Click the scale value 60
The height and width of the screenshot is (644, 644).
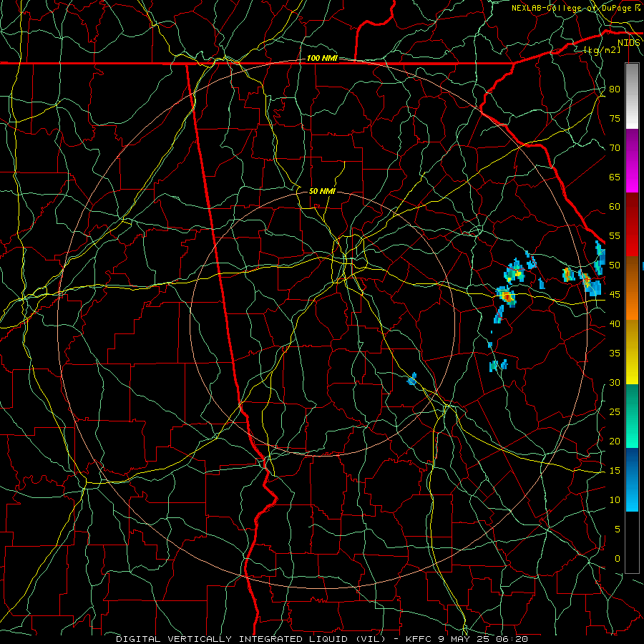pos(615,207)
